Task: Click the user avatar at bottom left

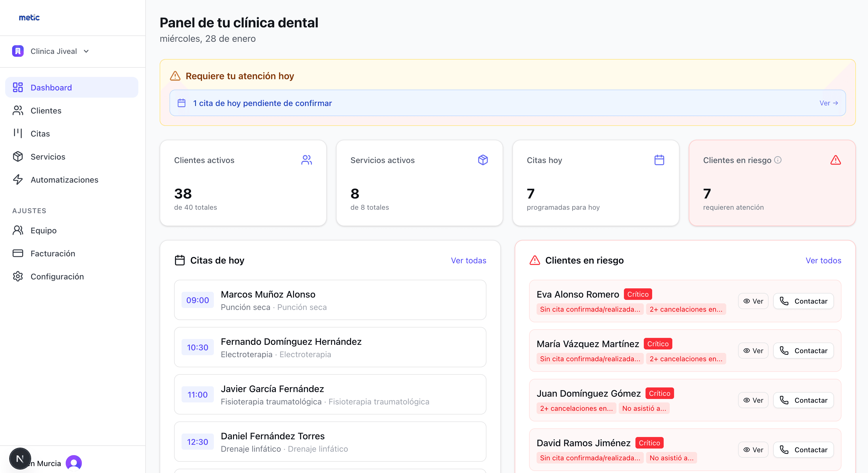Action: (74, 463)
